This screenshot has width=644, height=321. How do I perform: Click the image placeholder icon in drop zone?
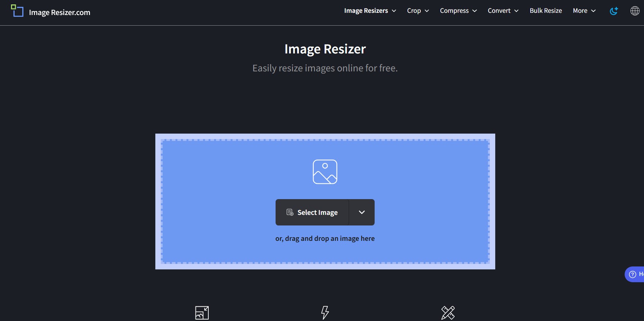click(325, 172)
